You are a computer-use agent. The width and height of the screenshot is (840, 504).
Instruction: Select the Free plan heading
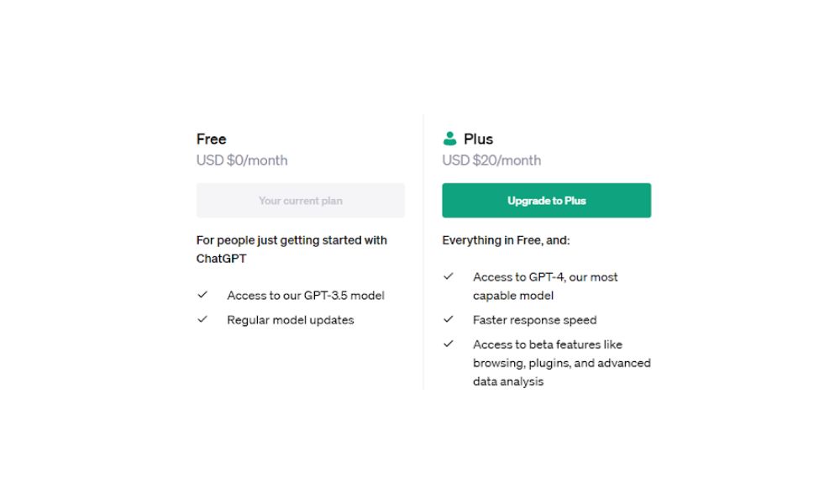(212, 139)
